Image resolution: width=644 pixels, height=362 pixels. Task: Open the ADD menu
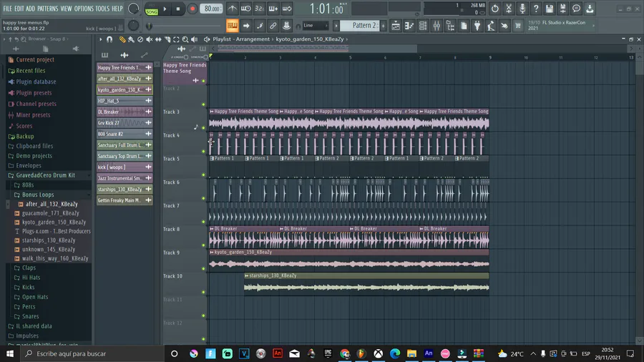[30, 9]
